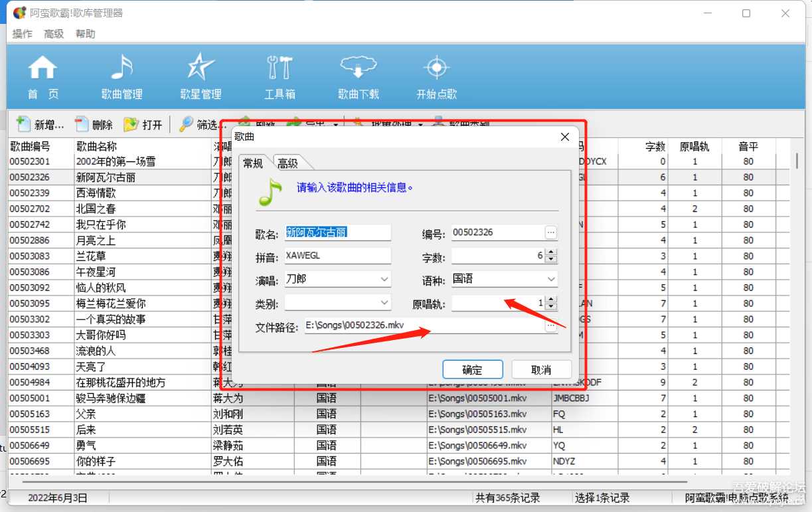Expand the 语种 language dropdown
812x512 pixels.
552,279
